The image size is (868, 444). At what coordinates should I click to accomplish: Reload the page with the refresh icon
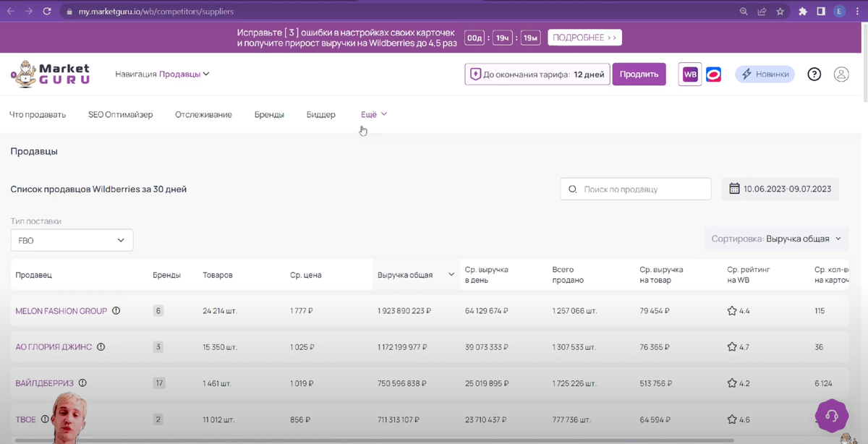click(x=47, y=12)
